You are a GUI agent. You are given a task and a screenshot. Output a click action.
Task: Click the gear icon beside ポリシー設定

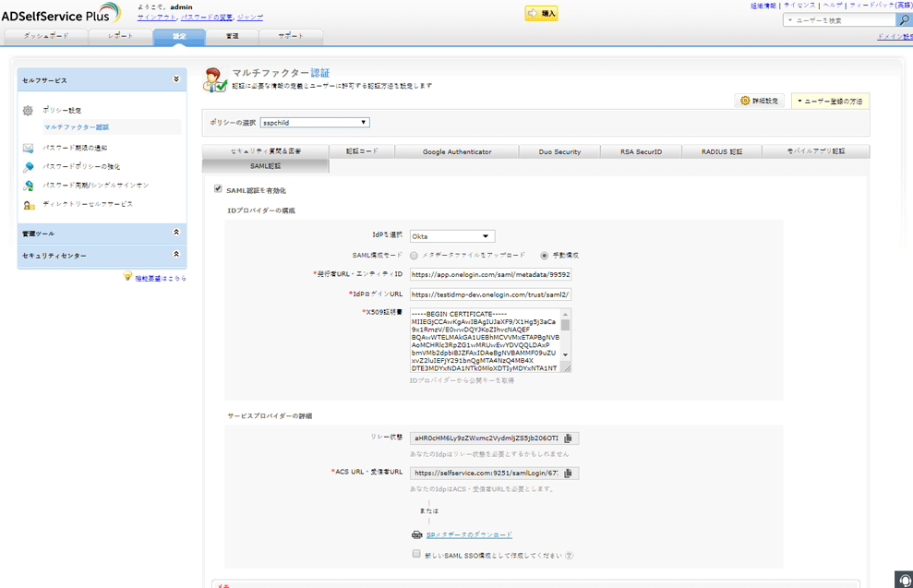click(28, 110)
